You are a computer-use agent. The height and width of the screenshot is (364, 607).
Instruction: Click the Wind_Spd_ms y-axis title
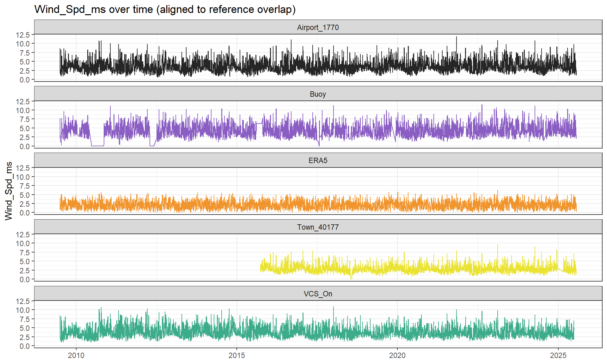coord(9,191)
